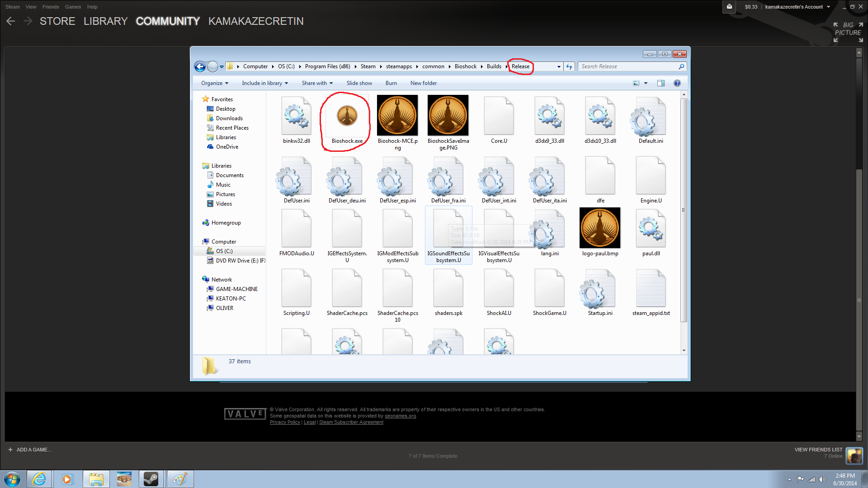
Task: Click the friend avatar next to friends list
Action: point(854,455)
